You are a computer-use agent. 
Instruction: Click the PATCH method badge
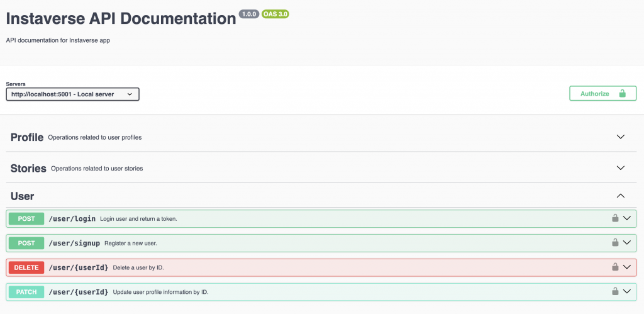click(x=26, y=292)
